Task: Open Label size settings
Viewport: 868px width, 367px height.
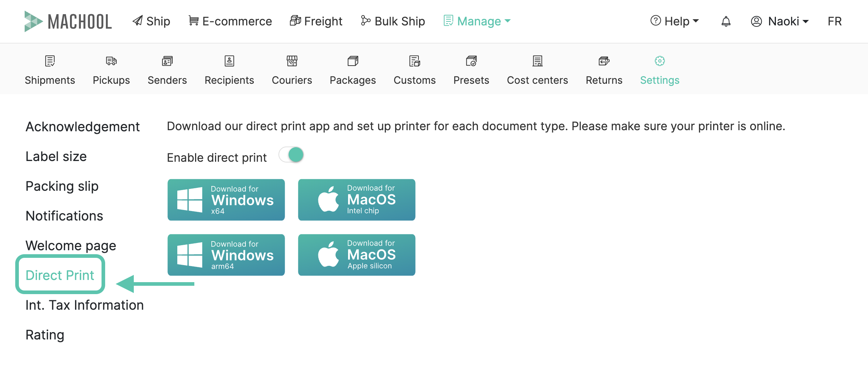Action: 56,157
